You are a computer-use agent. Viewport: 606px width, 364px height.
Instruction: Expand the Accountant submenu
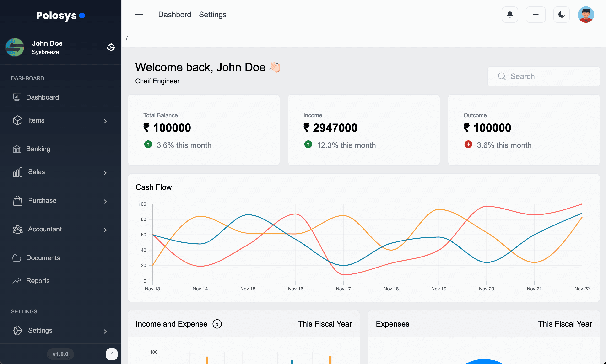pos(105,230)
